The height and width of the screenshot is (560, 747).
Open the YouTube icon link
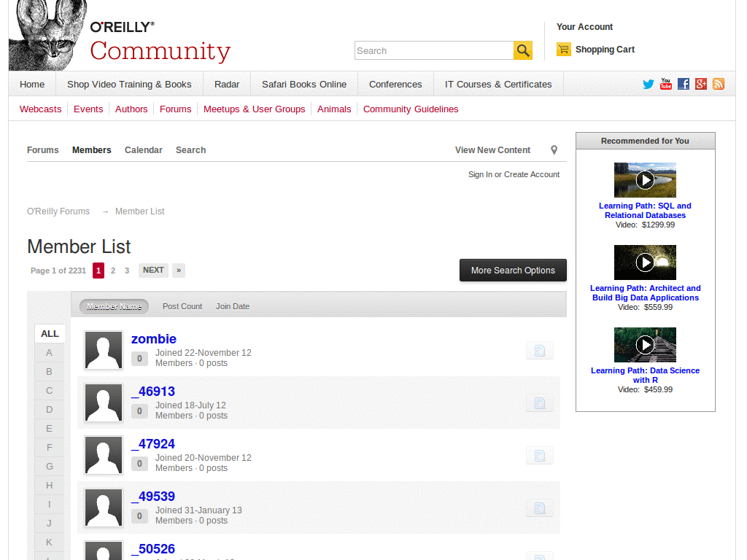(665, 84)
